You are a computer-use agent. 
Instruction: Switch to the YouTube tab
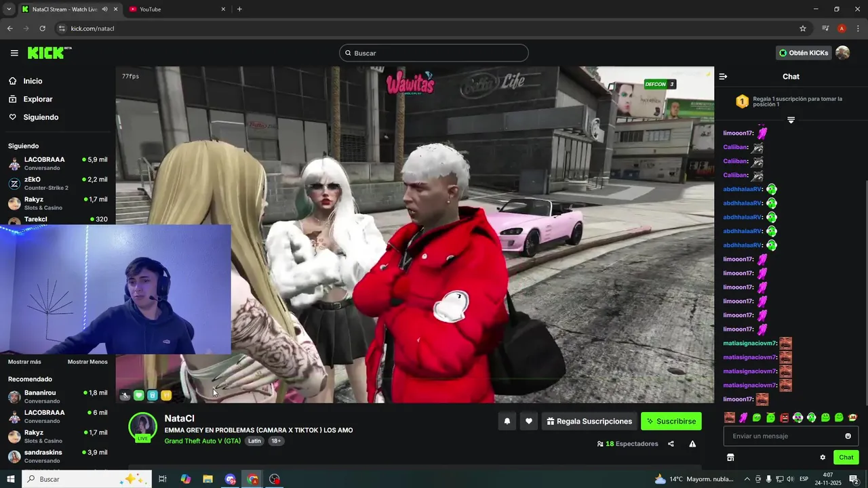pos(176,9)
